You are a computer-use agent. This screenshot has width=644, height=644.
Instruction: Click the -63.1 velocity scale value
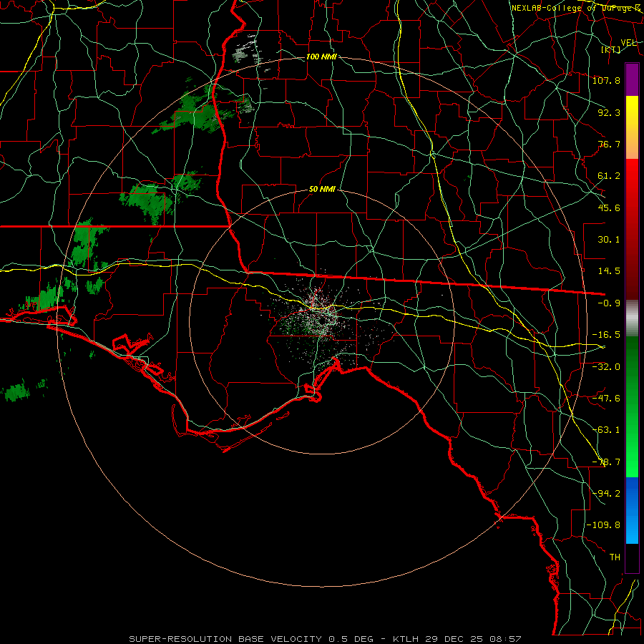click(x=606, y=429)
